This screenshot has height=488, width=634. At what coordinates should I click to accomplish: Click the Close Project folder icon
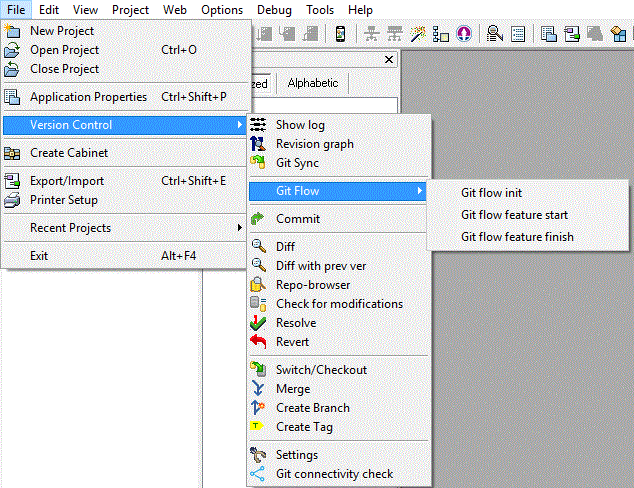[12, 69]
